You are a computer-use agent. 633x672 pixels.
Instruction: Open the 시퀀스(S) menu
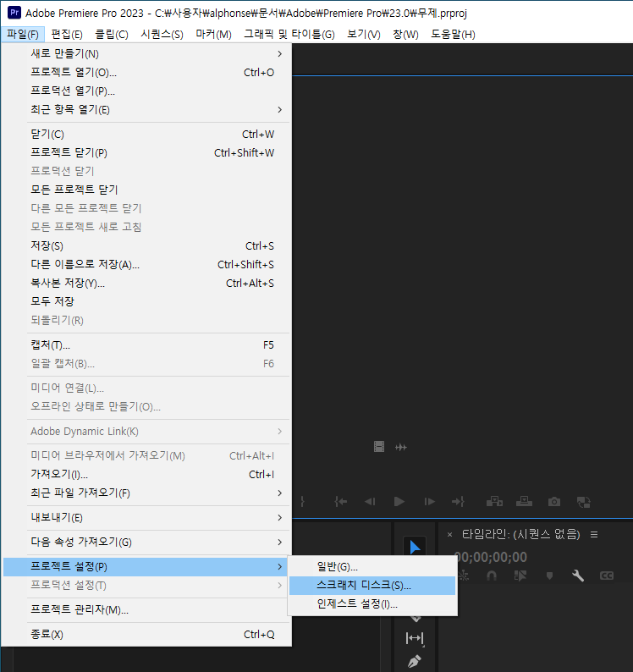162,34
